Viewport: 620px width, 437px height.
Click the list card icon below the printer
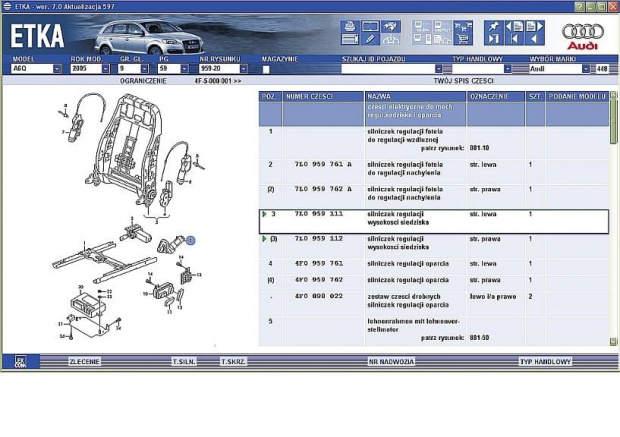(x=350, y=39)
